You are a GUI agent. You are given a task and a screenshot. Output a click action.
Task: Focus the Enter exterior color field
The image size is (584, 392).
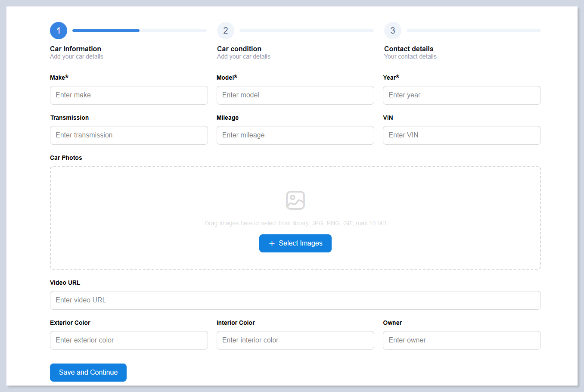[x=129, y=340]
